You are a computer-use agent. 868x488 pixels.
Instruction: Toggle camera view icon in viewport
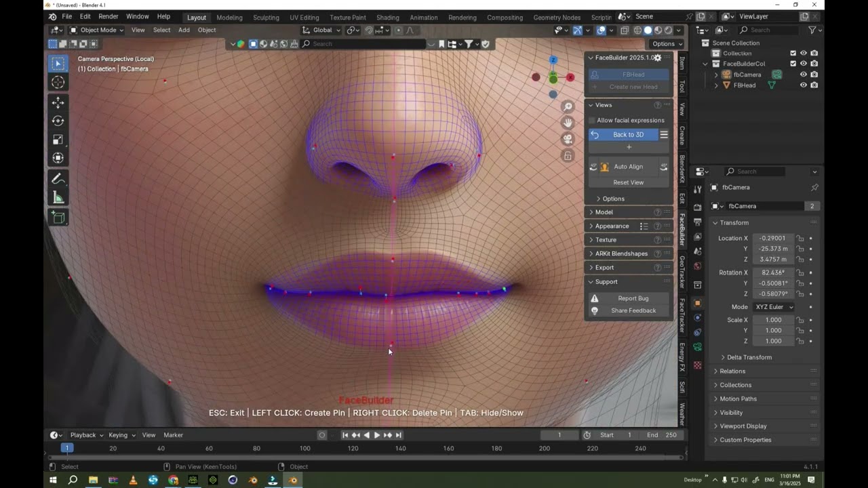pyautogui.click(x=568, y=139)
